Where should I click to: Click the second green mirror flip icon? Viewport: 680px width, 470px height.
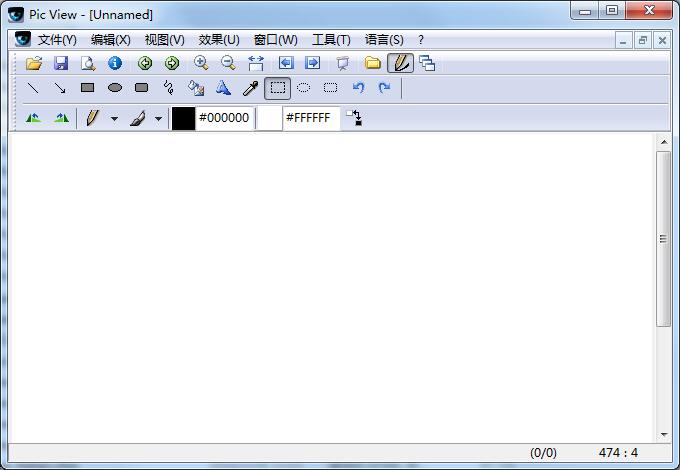[x=61, y=118]
